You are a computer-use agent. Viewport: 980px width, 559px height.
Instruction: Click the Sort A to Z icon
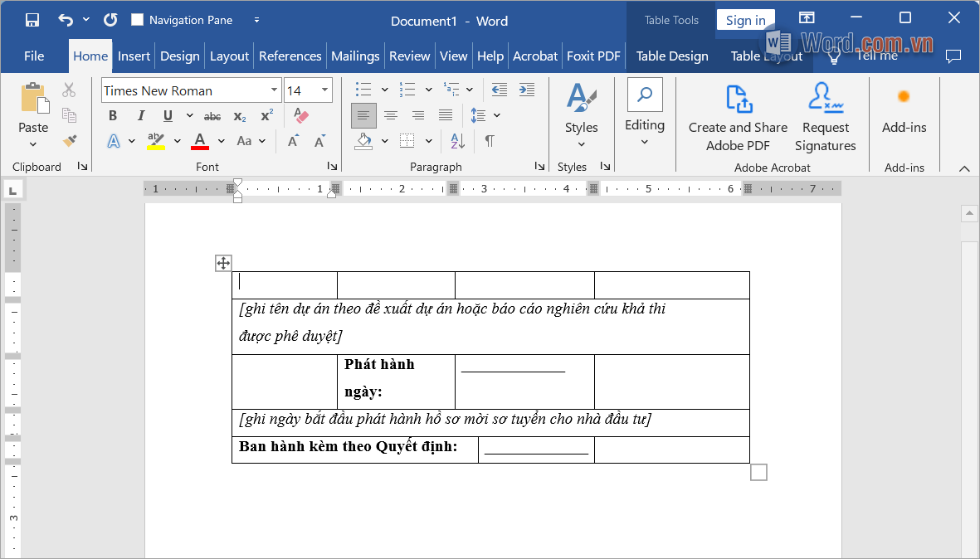pos(457,141)
